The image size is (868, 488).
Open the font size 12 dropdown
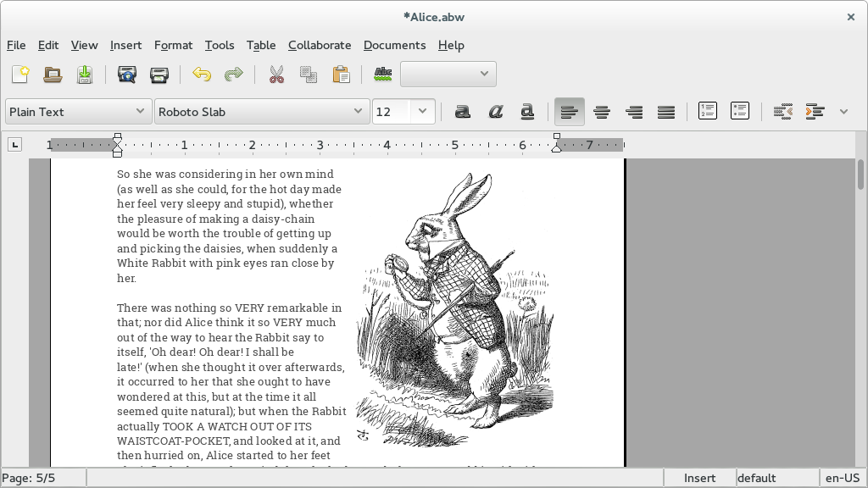(x=422, y=112)
